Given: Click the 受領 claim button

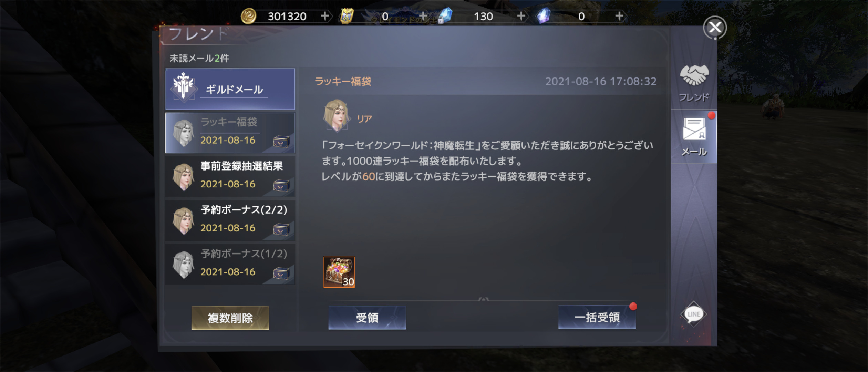Looking at the screenshot, I should 367,318.
